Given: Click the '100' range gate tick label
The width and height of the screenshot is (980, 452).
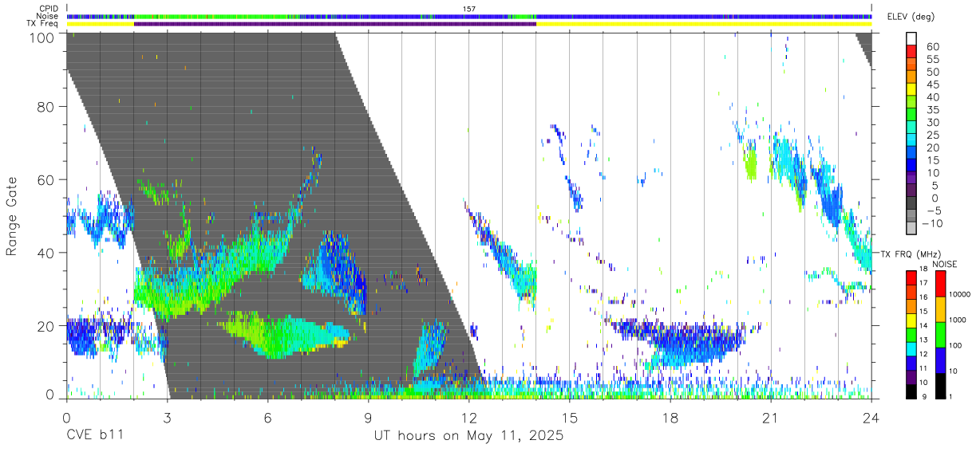Looking at the screenshot, I should (x=42, y=37).
